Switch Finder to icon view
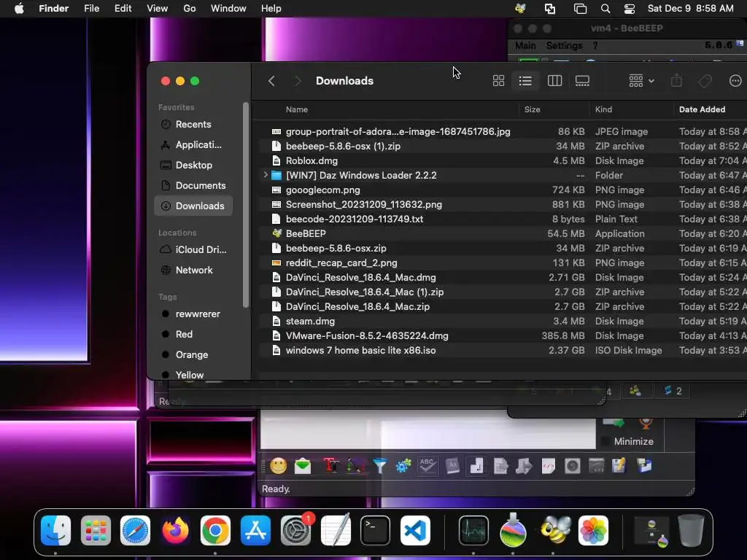The width and height of the screenshot is (747, 560). (x=498, y=81)
